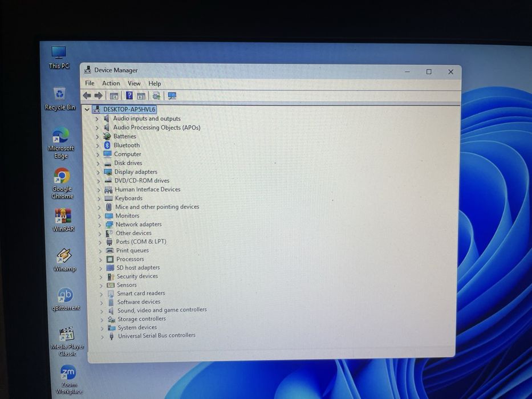The width and height of the screenshot is (532, 399).
Task: Open Media Player Classic shortcut
Action: [67, 341]
